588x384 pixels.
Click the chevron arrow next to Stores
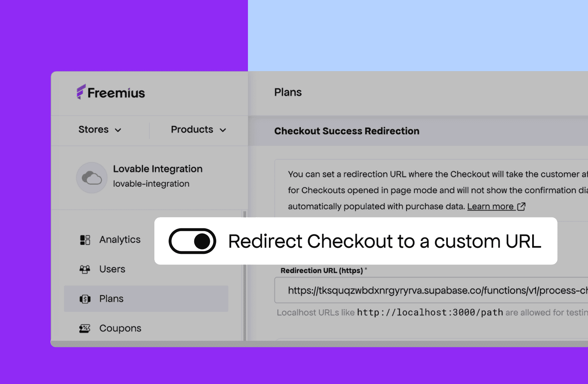point(118,130)
